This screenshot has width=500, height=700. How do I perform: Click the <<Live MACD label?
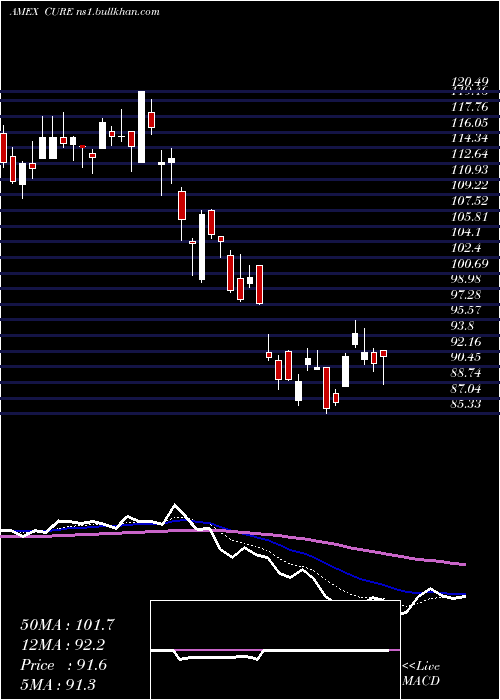[421, 673]
